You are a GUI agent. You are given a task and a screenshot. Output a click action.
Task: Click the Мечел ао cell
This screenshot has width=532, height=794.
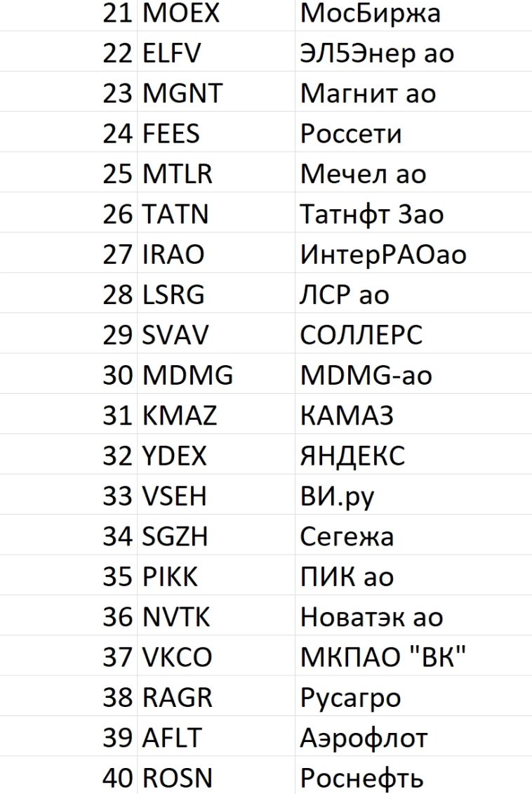pos(363,174)
